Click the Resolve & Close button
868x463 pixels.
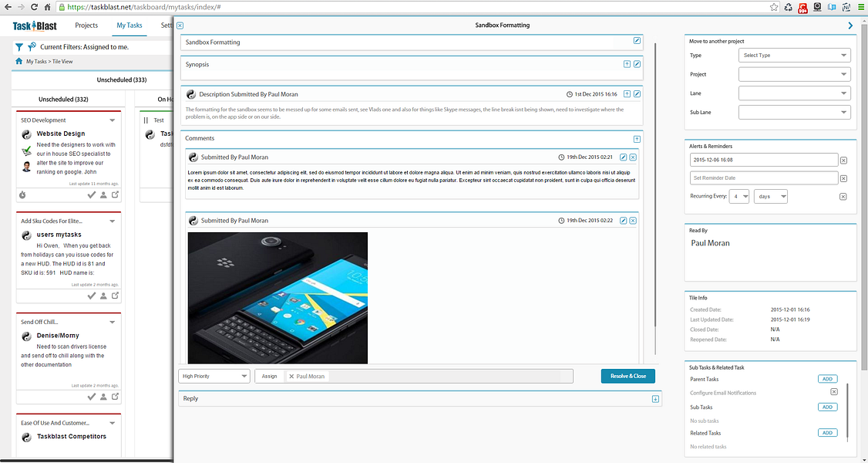[627, 376]
